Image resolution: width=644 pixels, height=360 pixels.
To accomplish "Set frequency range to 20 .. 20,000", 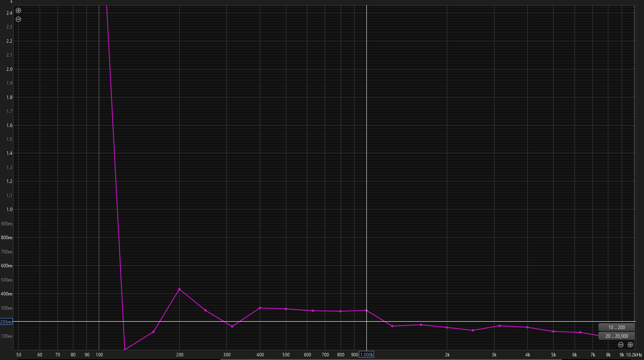I will click(x=616, y=336).
